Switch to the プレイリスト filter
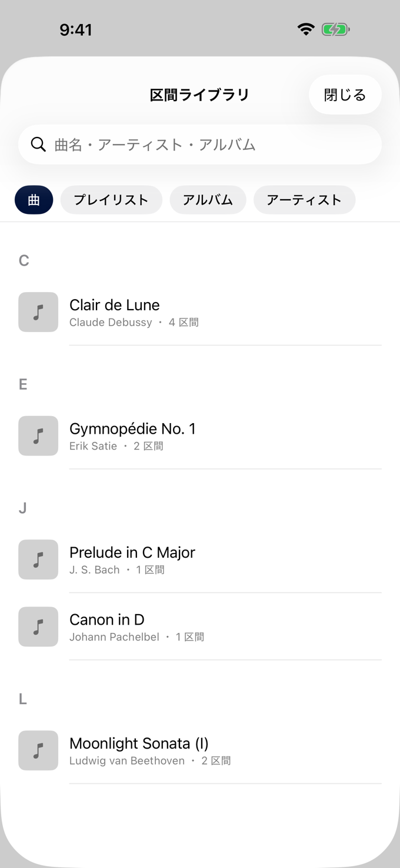This screenshot has height=868, width=400. click(x=111, y=200)
